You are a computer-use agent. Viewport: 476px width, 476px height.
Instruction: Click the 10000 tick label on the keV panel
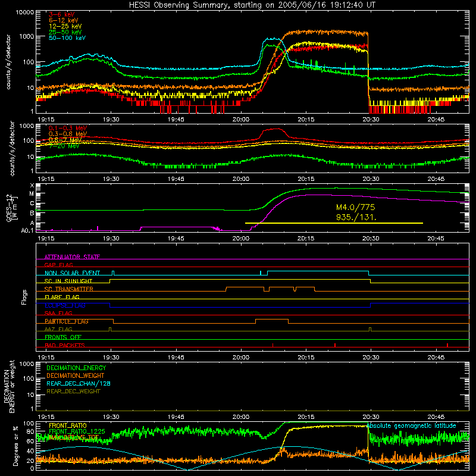(25, 12)
